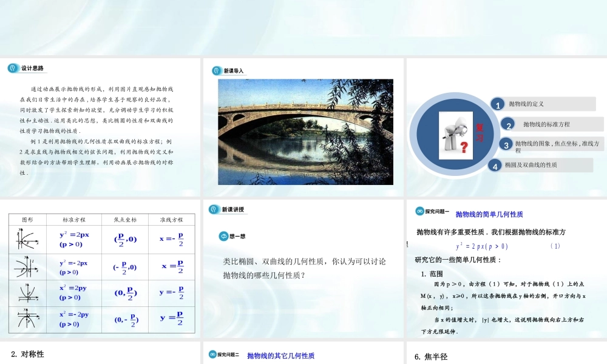Click the 6. 焦半径 heading
Screen dimensions: 607x364
point(431,357)
